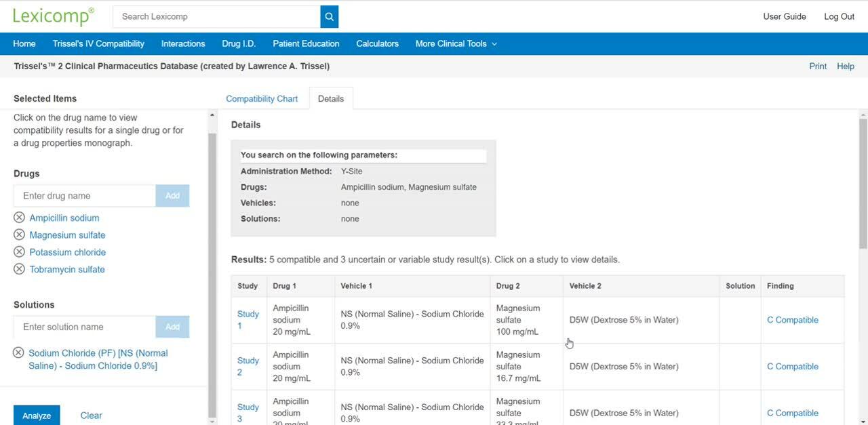Click the Lexicomp logo
Screen dimensions: 868x425
54,16
